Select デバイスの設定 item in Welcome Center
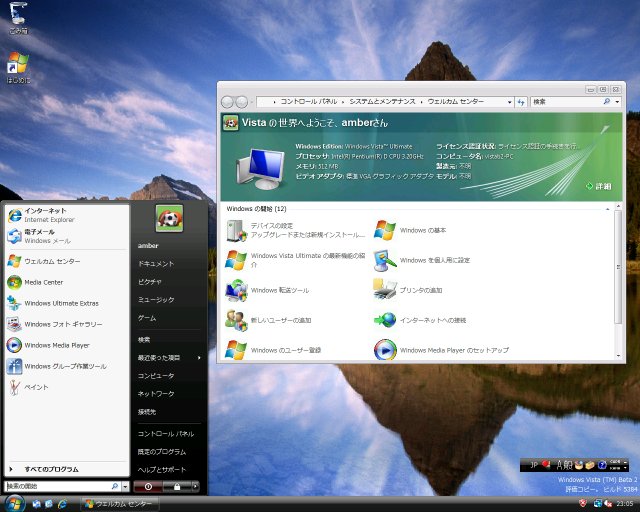Screen dimensions: 640x512 click(296, 230)
